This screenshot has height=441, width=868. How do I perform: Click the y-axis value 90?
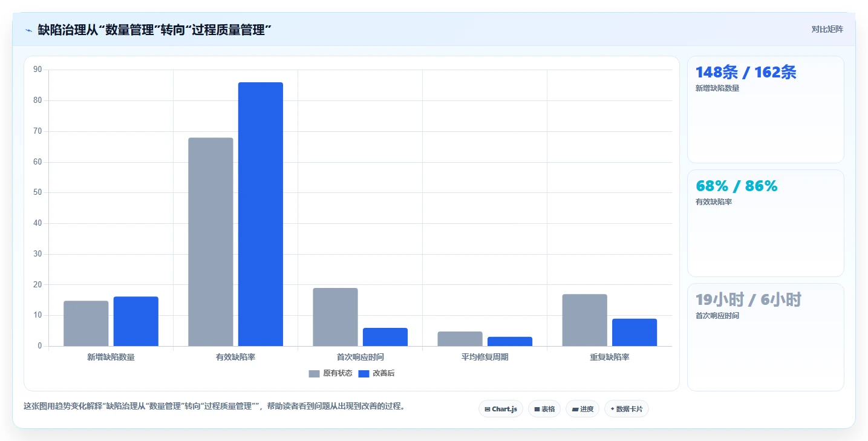38,70
